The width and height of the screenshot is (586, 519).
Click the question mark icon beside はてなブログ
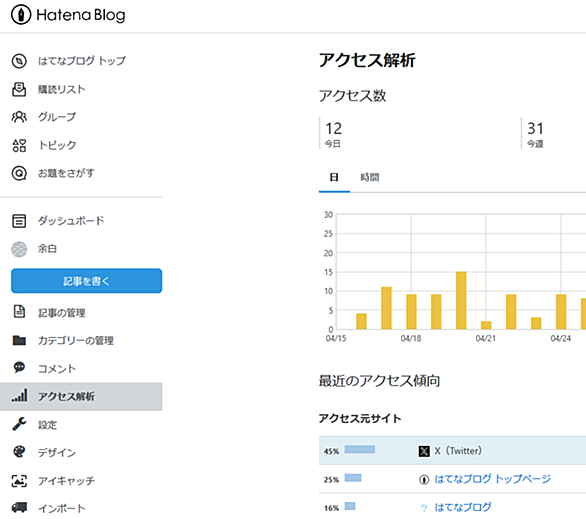click(424, 508)
